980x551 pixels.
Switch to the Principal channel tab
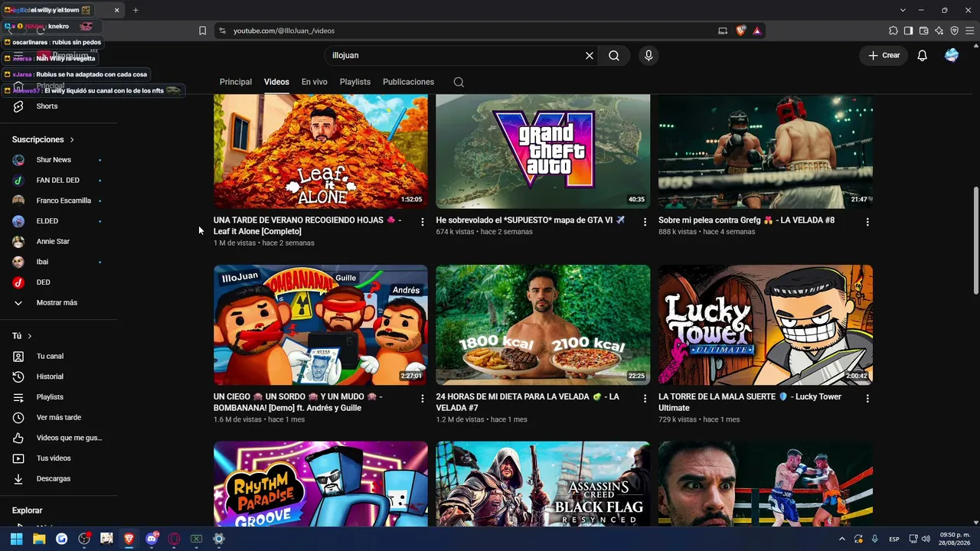pyautogui.click(x=236, y=82)
